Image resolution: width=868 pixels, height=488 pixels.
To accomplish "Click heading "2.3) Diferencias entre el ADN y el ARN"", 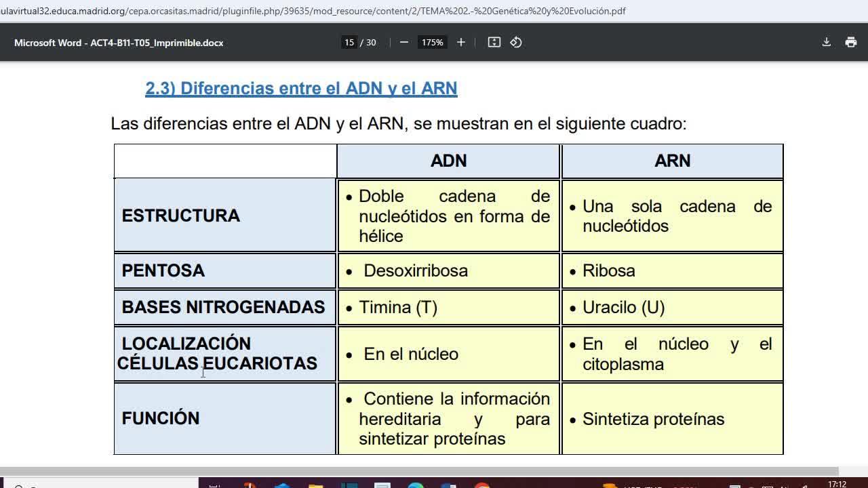I will pos(301,89).
